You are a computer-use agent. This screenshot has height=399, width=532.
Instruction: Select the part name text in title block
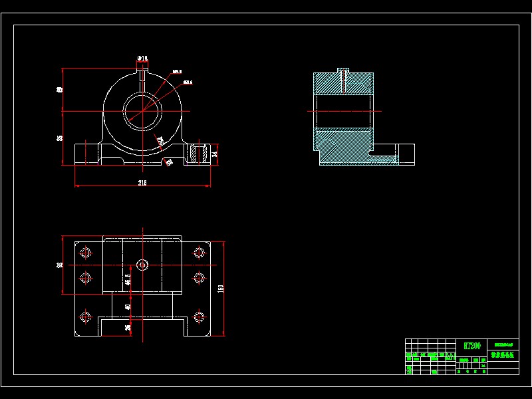503,355
